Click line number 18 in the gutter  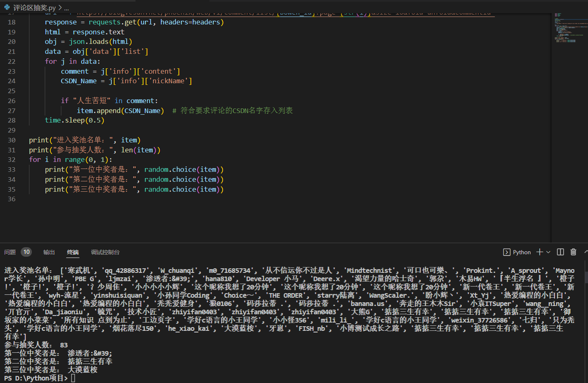12,22
